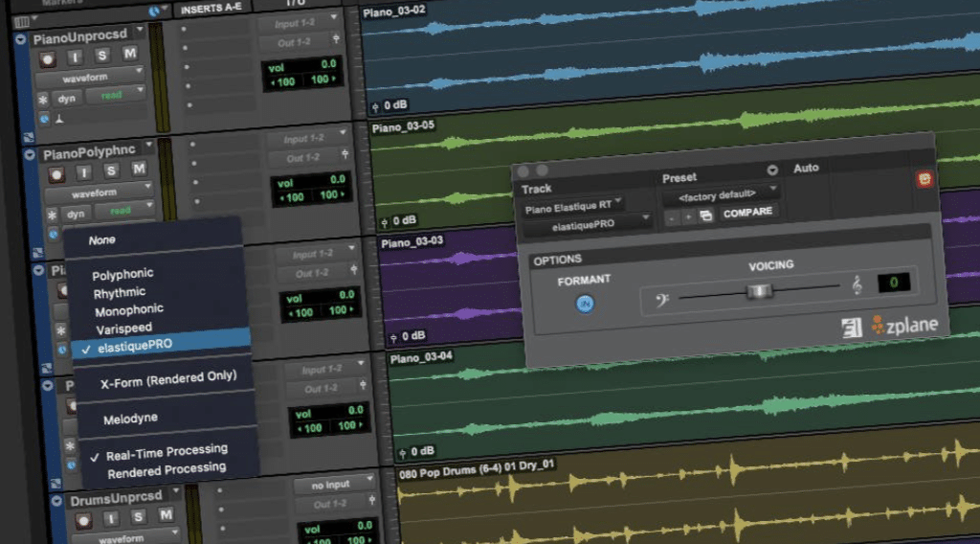This screenshot has height=544, width=980.
Task: Open the PianoUnprocsd track name dropdown arrow
Action: coord(140,29)
